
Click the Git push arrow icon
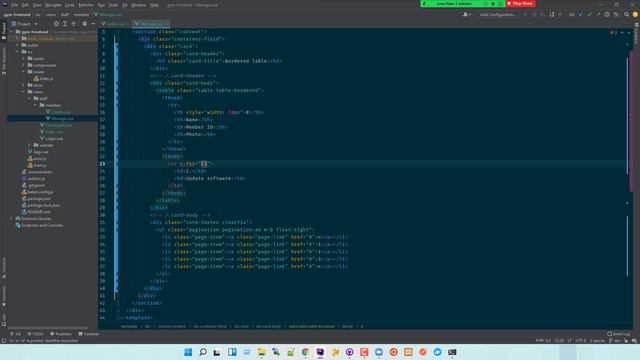click(x=598, y=14)
